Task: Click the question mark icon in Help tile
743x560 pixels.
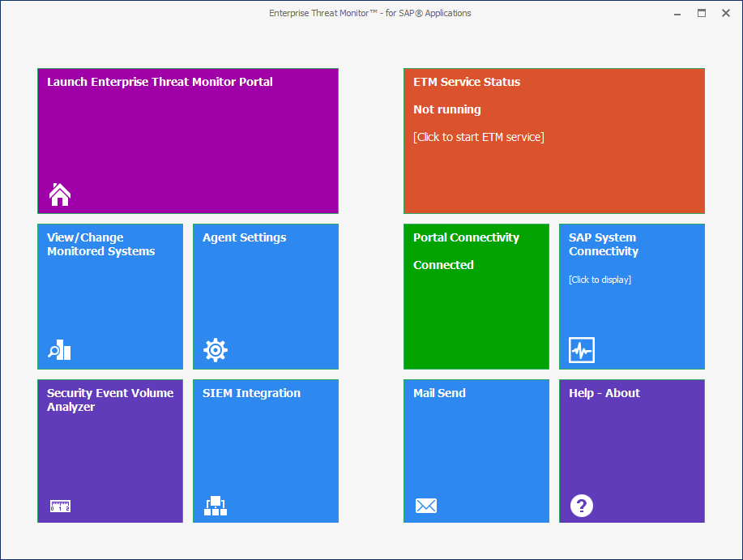Action: [582, 506]
